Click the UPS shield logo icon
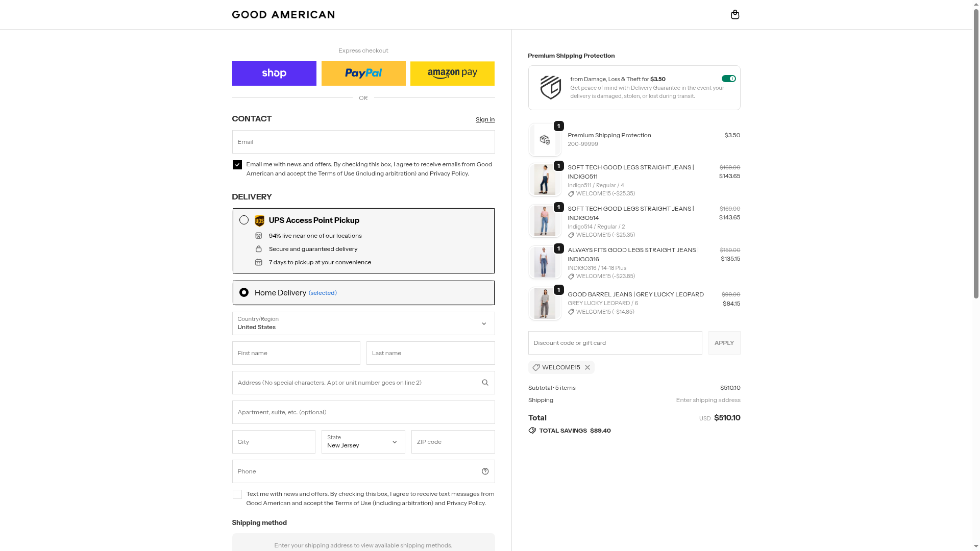 [259, 221]
